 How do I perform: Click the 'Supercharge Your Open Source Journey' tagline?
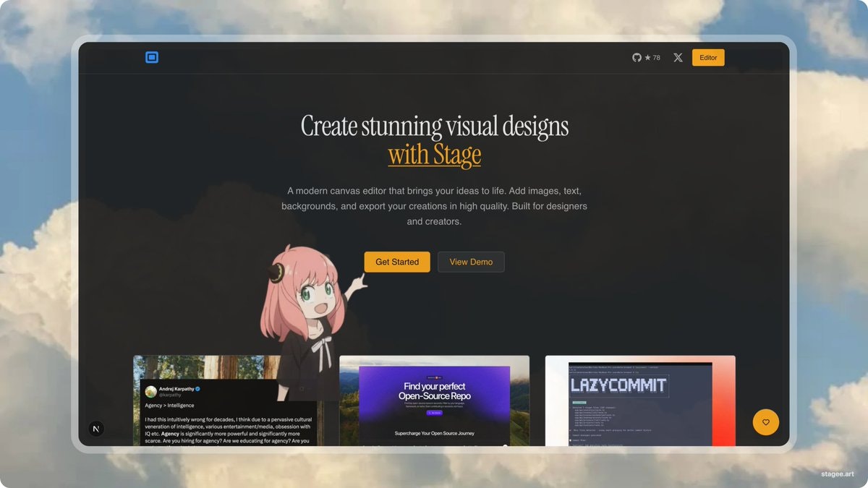pyautogui.click(x=434, y=433)
